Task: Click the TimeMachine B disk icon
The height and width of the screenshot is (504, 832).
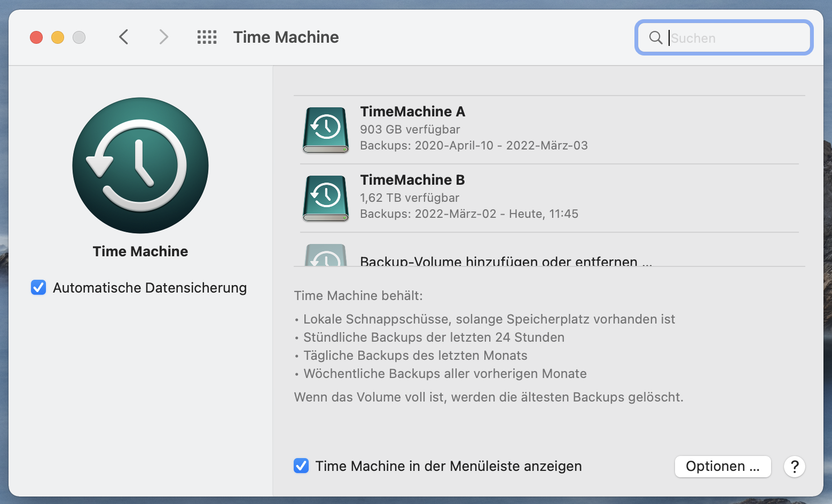Action: click(326, 198)
